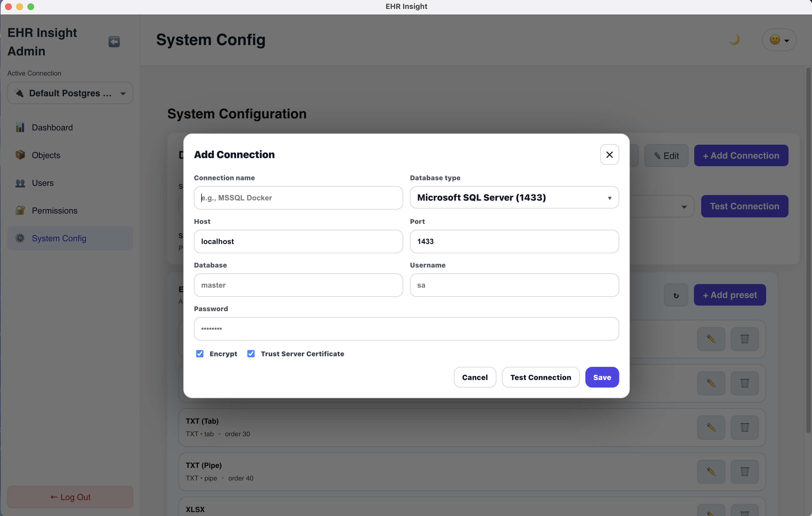
Task: Toggle the checkbox next to Encrypt back on
Action: [x=200, y=353]
